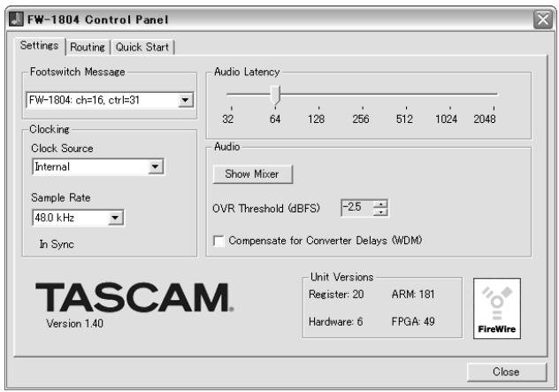
Task: Click the 'ARM: 181' text
Action: pos(413,295)
